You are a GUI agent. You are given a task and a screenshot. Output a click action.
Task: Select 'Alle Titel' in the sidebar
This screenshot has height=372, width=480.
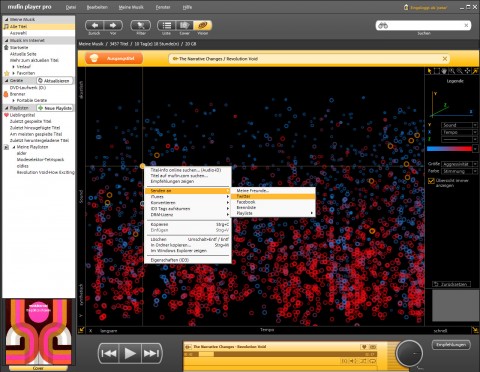coord(39,26)
